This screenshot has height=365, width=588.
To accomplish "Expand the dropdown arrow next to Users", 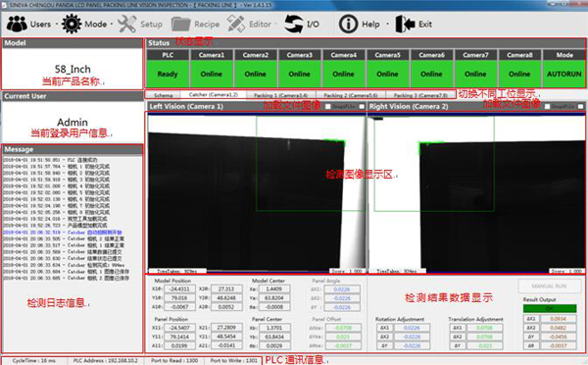I will tap(57, 25).
